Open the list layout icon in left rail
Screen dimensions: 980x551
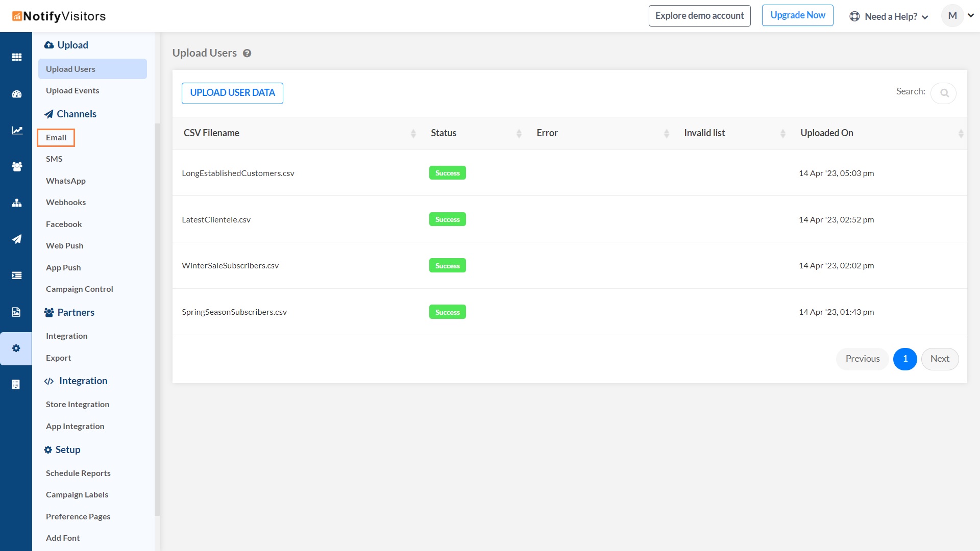(x=16, y=275)
